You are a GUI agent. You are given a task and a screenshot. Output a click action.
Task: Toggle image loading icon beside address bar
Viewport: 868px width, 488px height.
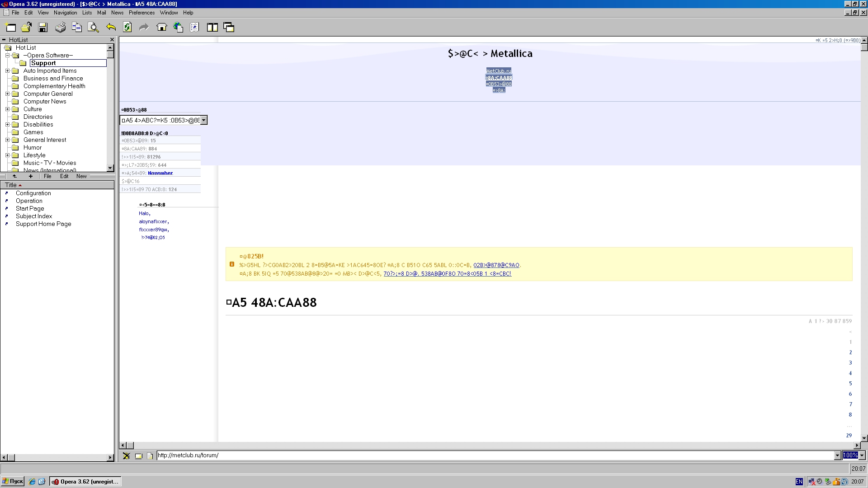pos(139,456)
